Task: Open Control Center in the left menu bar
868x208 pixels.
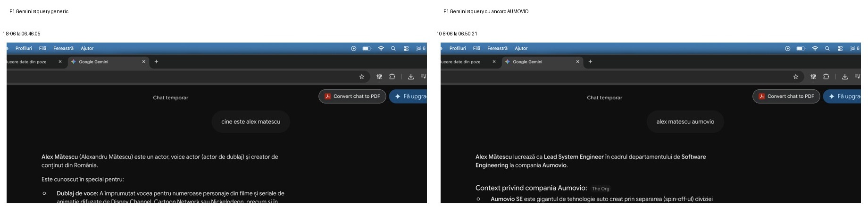Action: pos(406,48)
